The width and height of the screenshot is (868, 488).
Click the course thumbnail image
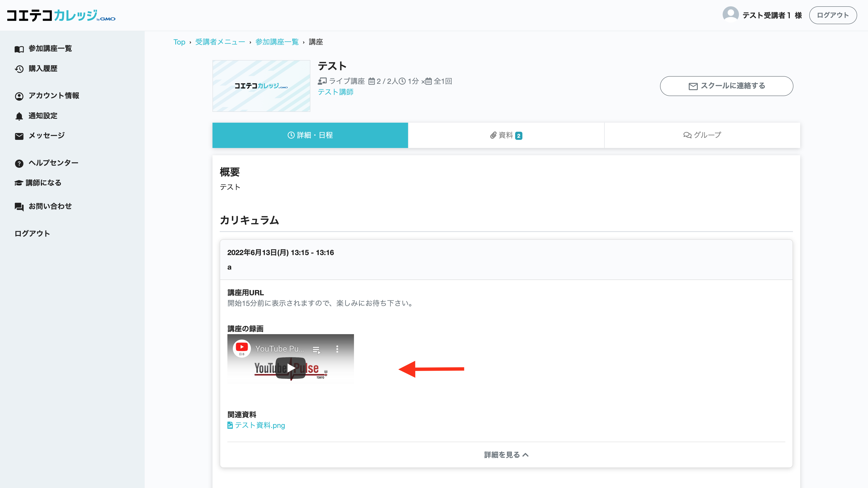click(261, 86)
